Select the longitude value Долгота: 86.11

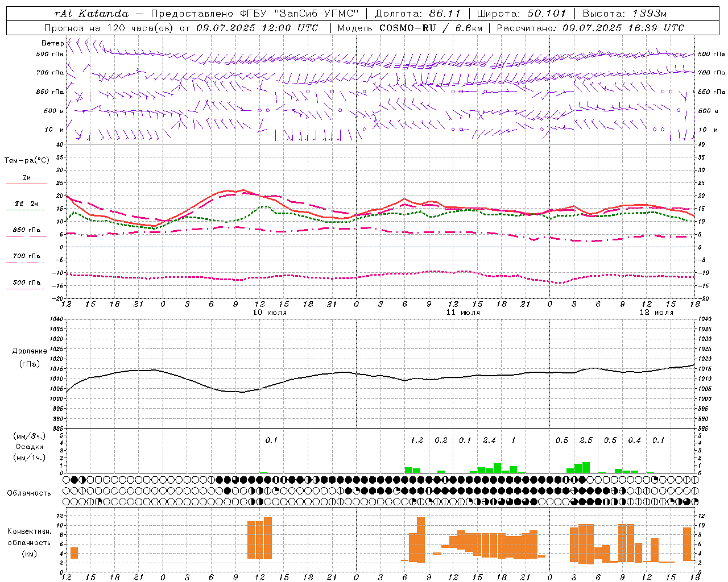tap(418, 13)
